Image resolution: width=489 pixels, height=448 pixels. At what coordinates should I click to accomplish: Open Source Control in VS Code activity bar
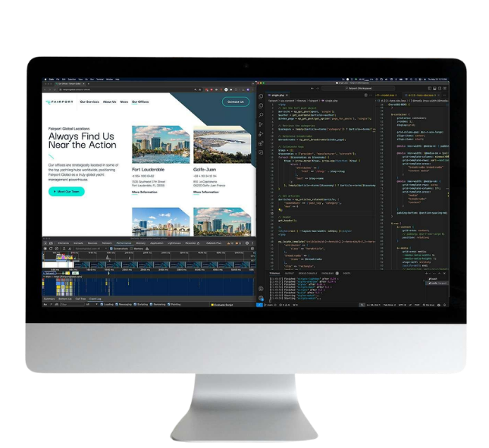point(261,125)
